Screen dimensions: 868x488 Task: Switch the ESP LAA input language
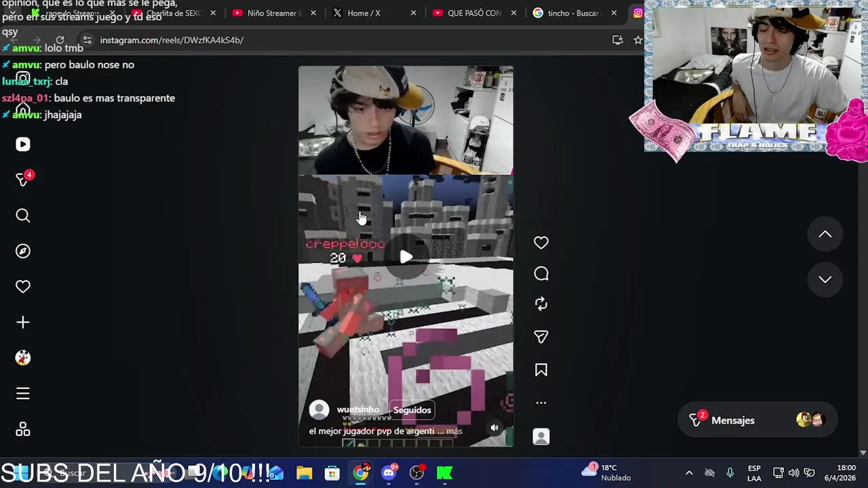click(x=754, y=472)
